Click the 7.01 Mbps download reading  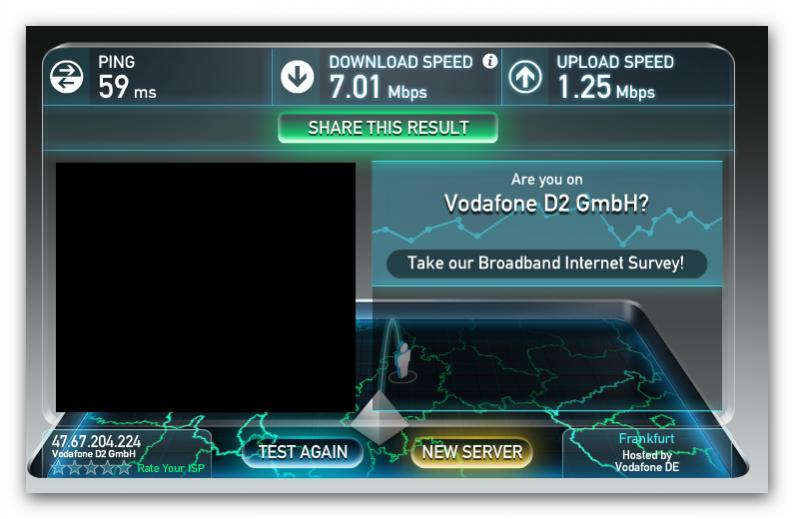[378, 87]
